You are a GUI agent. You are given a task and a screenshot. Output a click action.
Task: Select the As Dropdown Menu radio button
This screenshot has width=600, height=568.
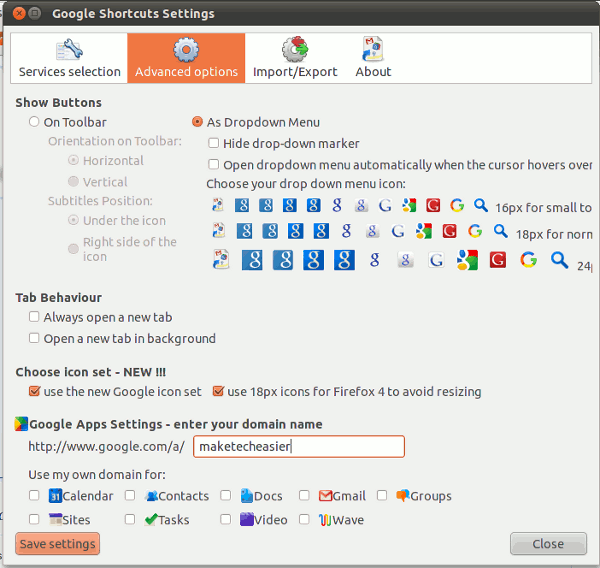(197, 122)
